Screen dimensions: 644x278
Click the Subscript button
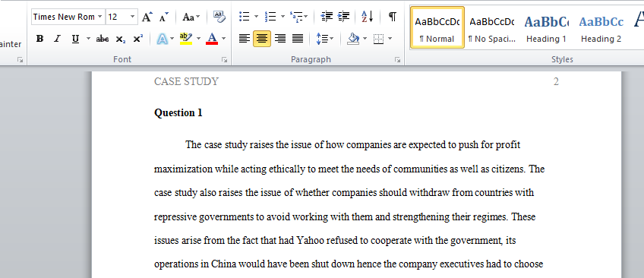coord(120,39)
